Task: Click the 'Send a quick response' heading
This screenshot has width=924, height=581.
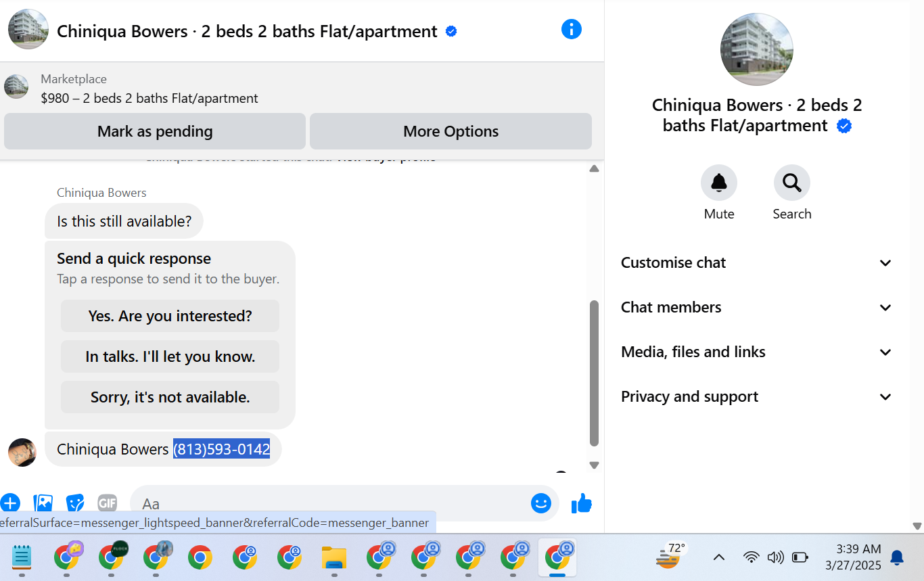Action: (134, 258)
